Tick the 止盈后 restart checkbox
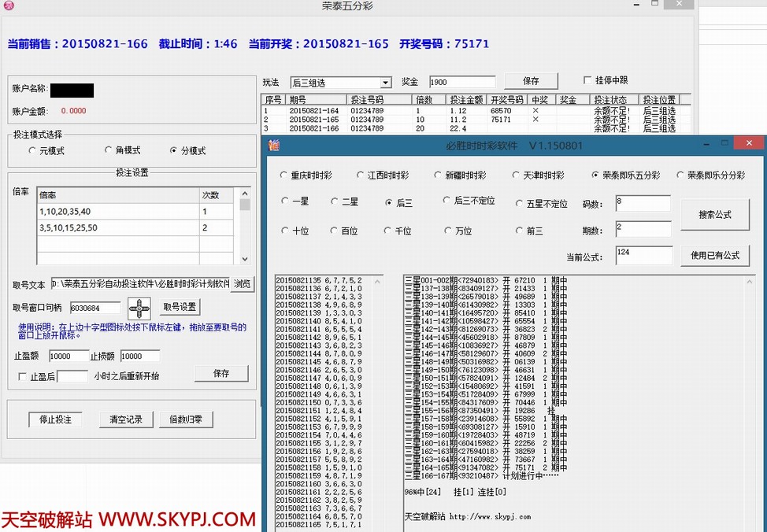Viewport: 767px width, 532px height. (x=22, y=377)
